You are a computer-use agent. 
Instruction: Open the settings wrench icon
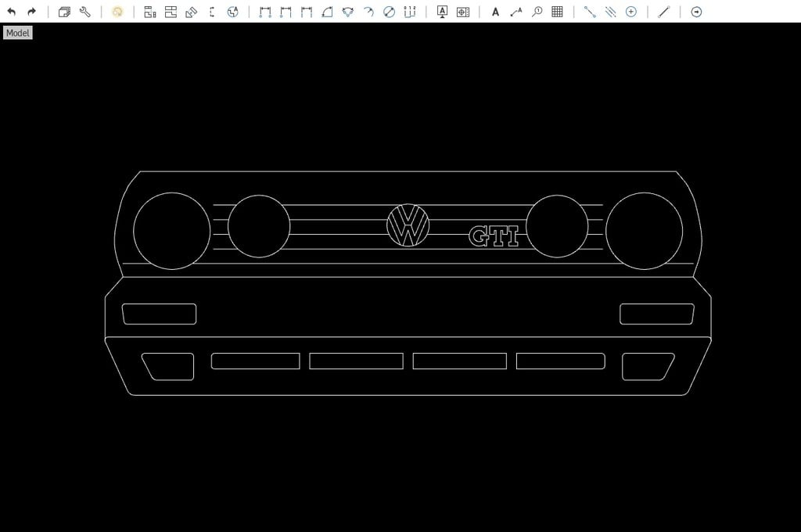pos(85,12)
